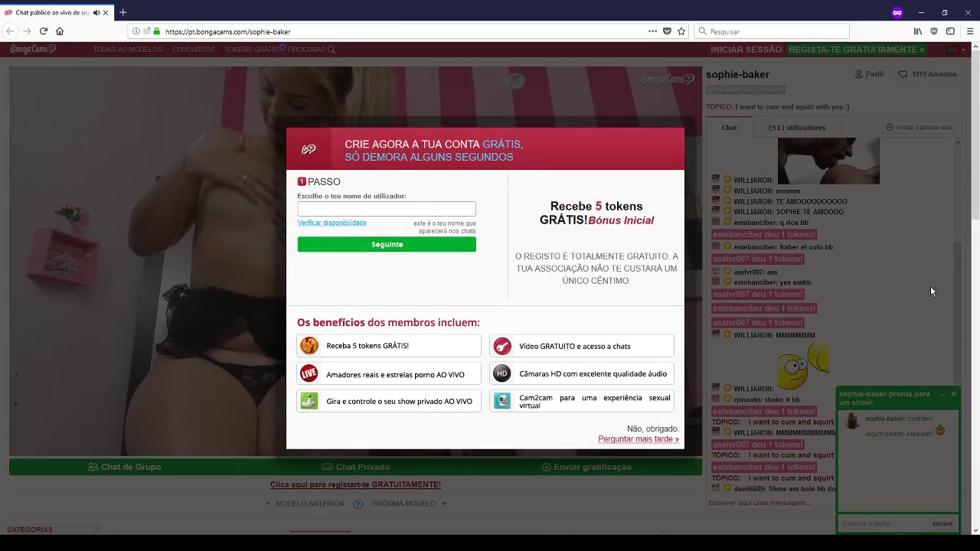This screenshot has width=980, height=551.
Task: Click the back navigation arrow
Action: [x=10, y=31]
